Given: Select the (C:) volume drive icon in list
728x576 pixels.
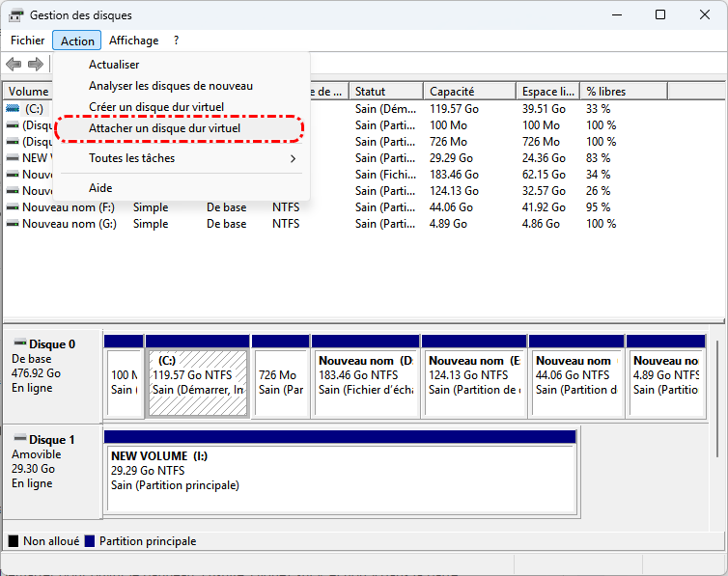Looking at the screenshot, I should [14, 109].
